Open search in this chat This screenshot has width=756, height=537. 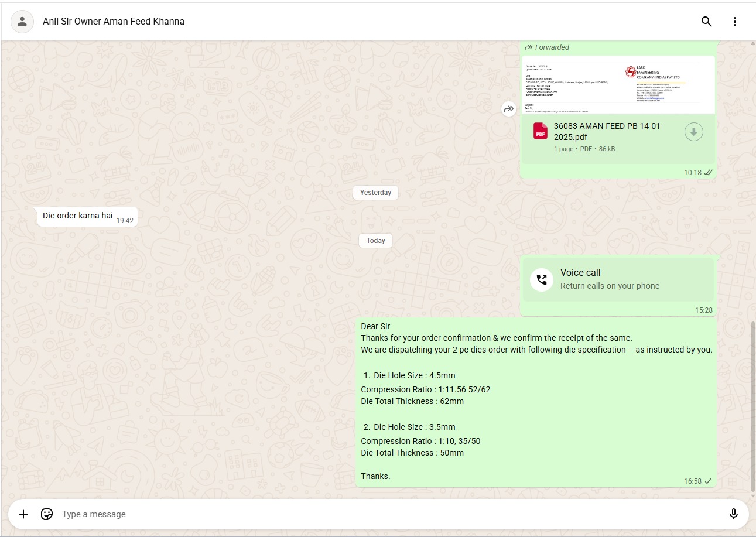706,22
